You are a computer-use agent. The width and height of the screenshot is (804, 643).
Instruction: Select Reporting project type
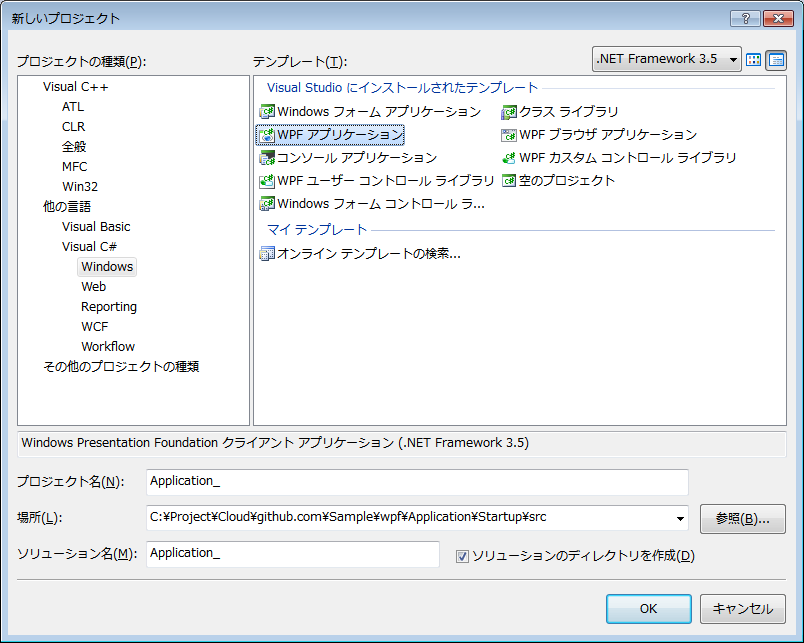(x=109, y=307)
